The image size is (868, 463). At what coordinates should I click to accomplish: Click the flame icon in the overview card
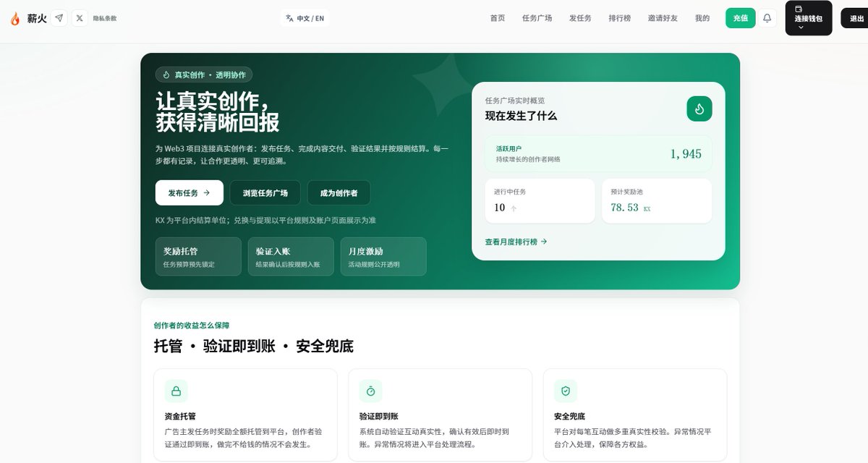[x=699, y=109]
